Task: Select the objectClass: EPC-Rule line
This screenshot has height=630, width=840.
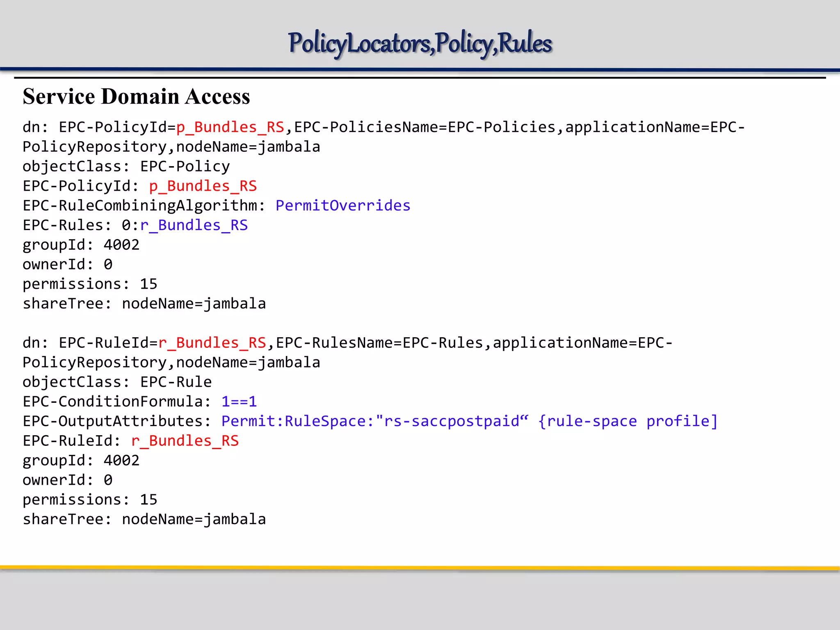Action: pos(117,382)
